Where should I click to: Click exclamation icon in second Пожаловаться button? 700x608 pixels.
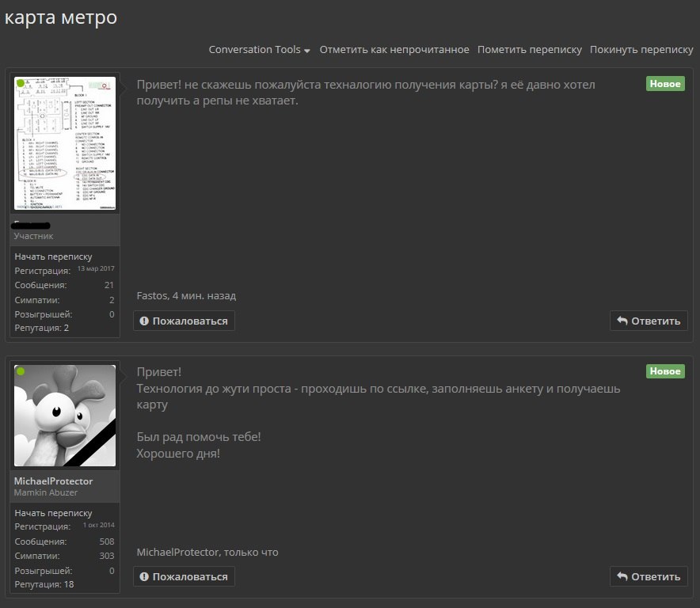point(144,577)
